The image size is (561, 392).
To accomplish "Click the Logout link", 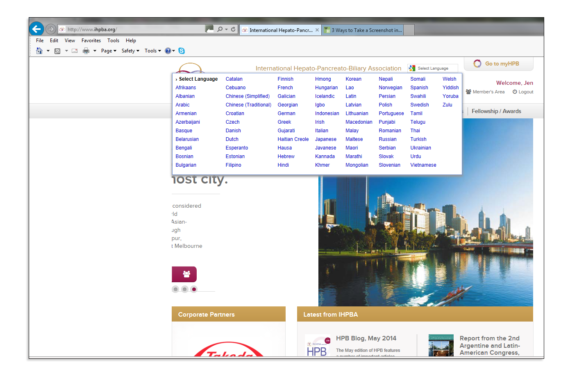I will pos(523,92).
